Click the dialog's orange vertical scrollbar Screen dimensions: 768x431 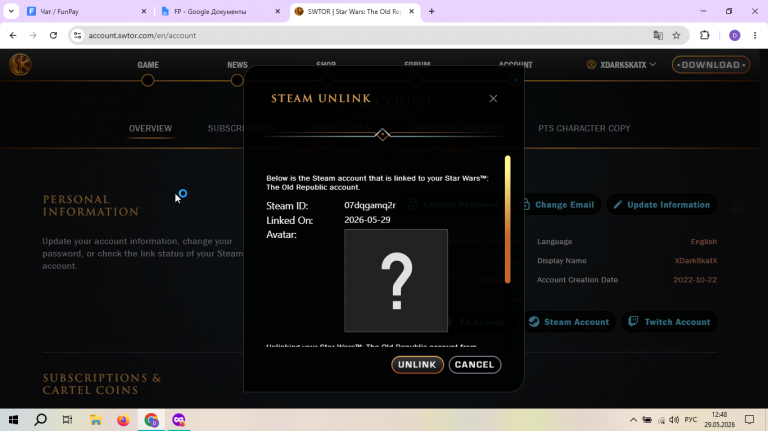tap(507, 219)
